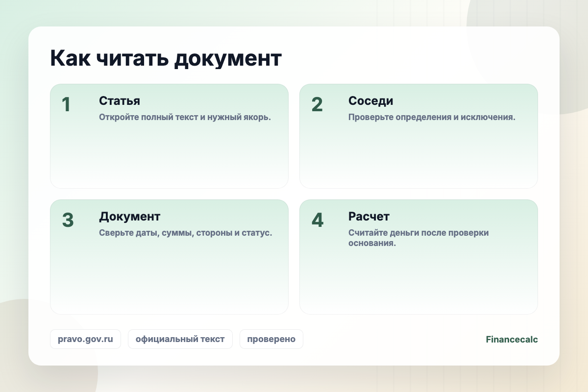This screenshot has width=588, height=392.
Task: Click step number 3 of Документ card
Action: coord(68,220)
